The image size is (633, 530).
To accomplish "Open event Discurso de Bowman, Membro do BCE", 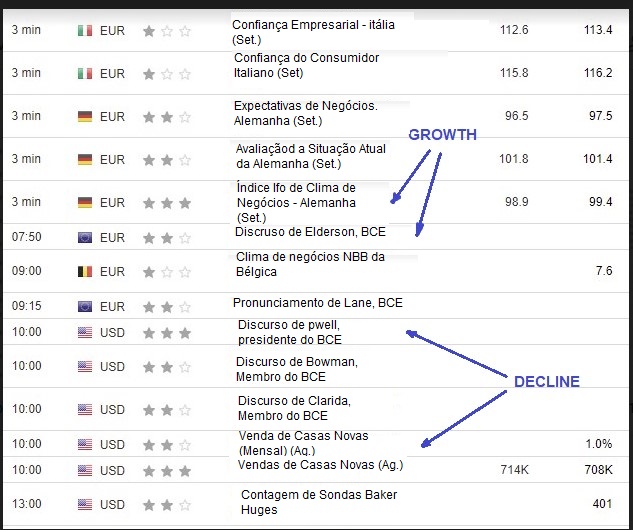I will (x=297, y=369).
